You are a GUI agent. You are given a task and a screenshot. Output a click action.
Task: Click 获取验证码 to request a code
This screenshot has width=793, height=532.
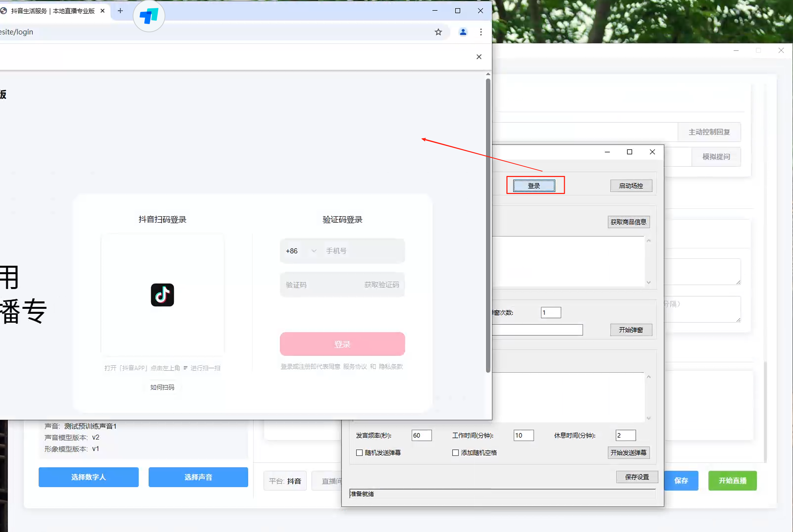pyautogui.click(x=381, y=285)
